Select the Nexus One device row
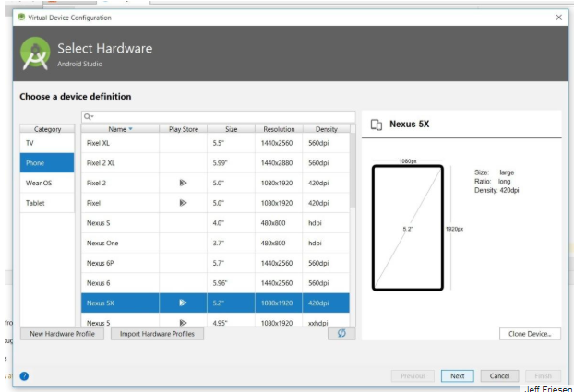Screen dimensions: 574x392 (x=215, y=243)
